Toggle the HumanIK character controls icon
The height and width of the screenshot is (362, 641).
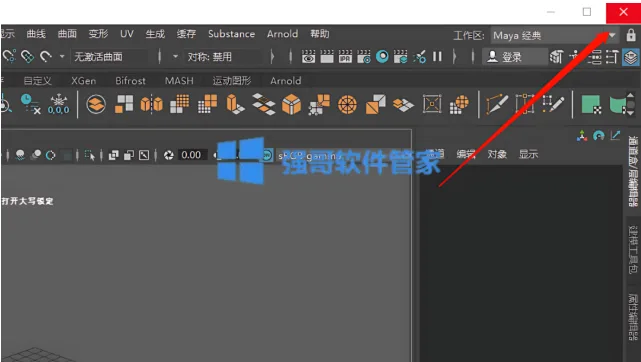576,57
